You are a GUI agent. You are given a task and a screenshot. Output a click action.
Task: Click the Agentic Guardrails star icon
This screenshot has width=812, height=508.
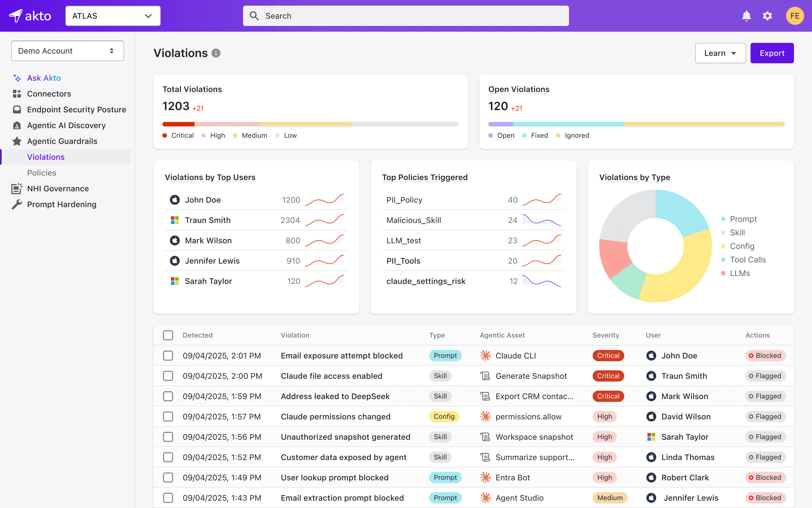17,141
